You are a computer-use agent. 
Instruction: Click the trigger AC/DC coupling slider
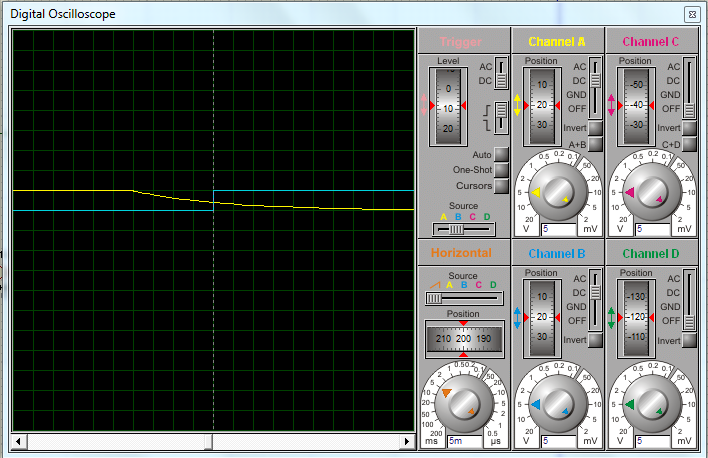tap(501, 73)
